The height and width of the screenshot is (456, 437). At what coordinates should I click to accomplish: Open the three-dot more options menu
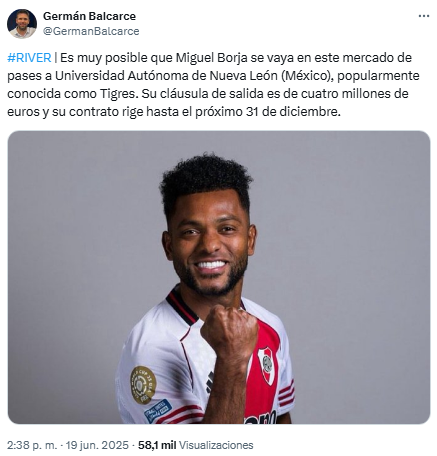click(424, 16)
